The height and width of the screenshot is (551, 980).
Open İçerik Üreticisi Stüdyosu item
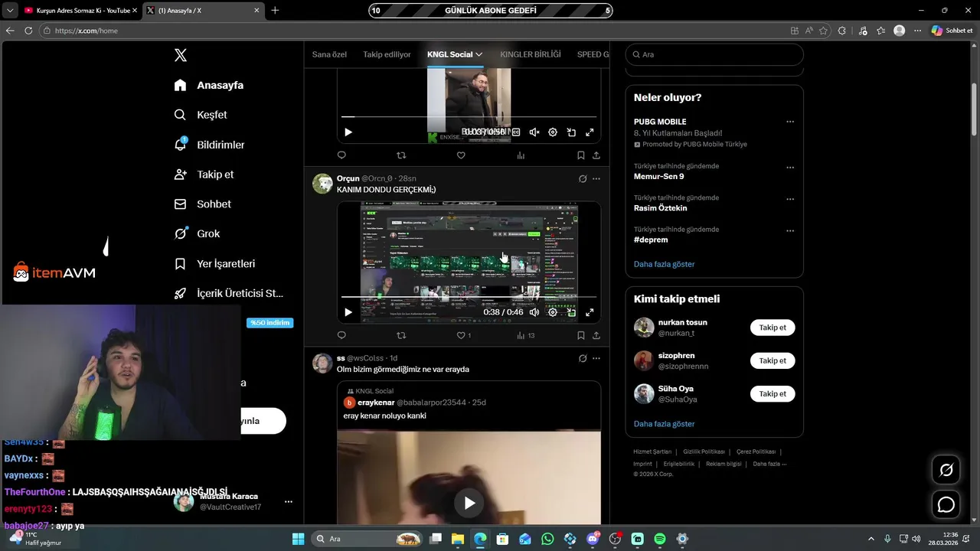pos(229,293)
